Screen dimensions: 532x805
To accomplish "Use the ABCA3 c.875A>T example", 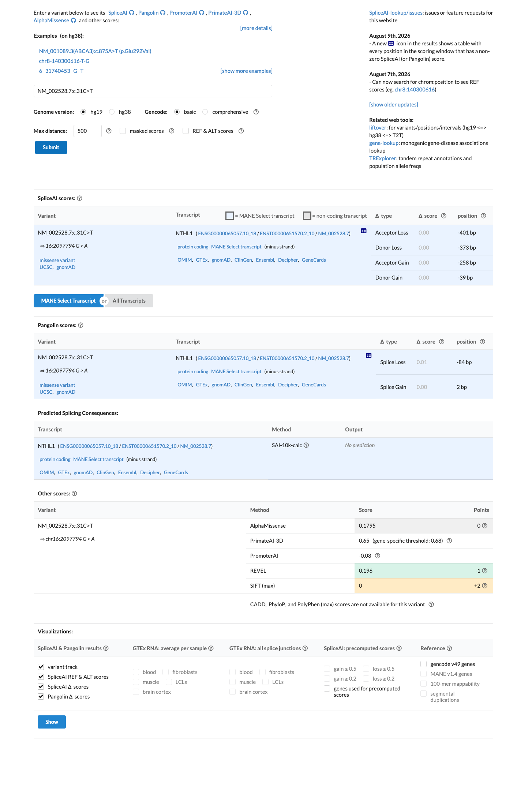I will (95, 51).
